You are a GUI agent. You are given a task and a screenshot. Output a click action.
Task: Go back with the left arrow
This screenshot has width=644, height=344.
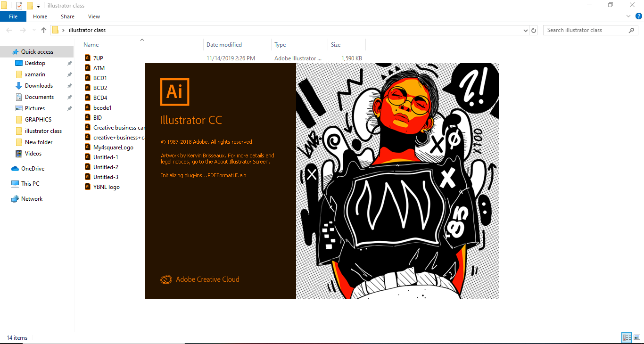pyautogui.click(x=9, y=30)
